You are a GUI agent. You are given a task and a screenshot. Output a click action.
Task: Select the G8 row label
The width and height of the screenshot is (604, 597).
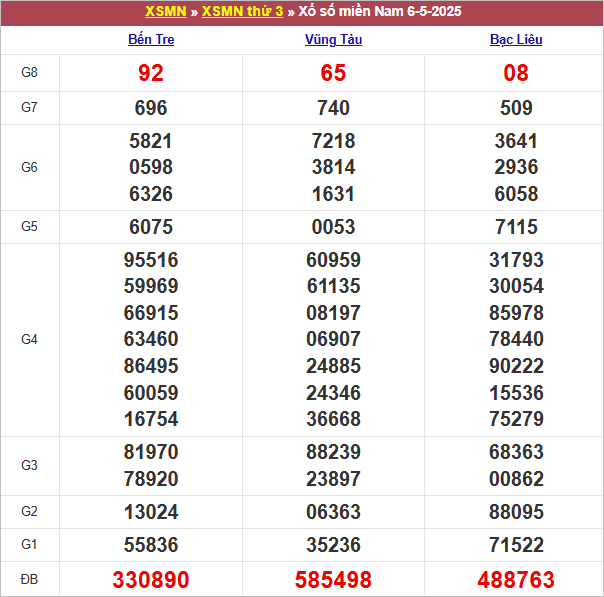coord(29,72)
